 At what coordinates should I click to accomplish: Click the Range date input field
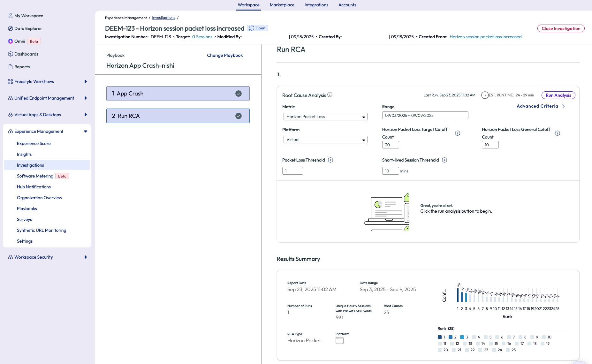pyautogui.click(x=425, y=115)
